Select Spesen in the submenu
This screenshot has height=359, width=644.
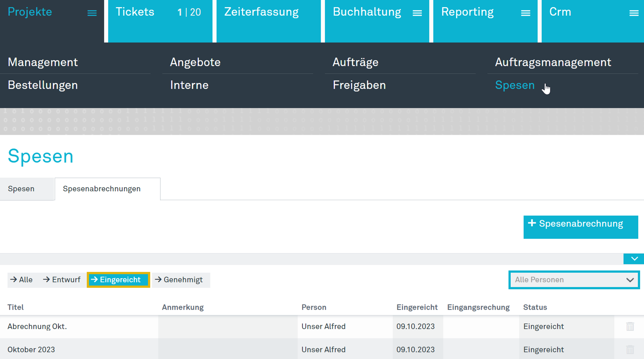[515, 85]
